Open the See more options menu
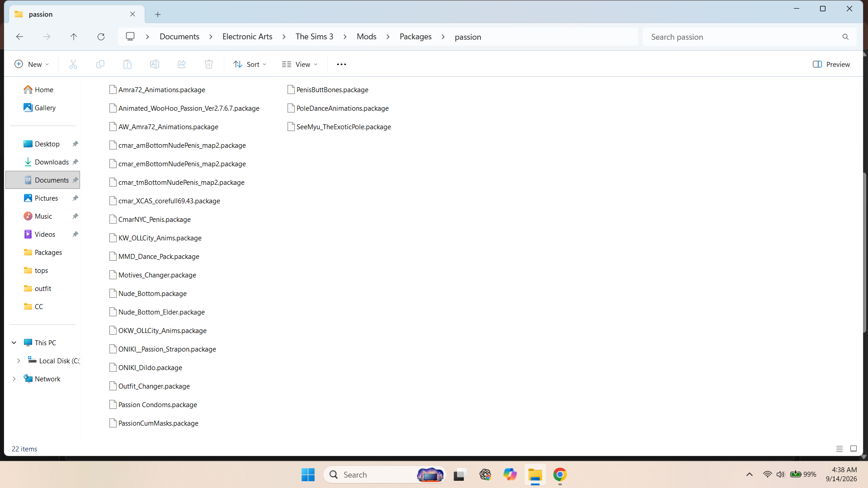The image size is (868, 488). point(341,64)
